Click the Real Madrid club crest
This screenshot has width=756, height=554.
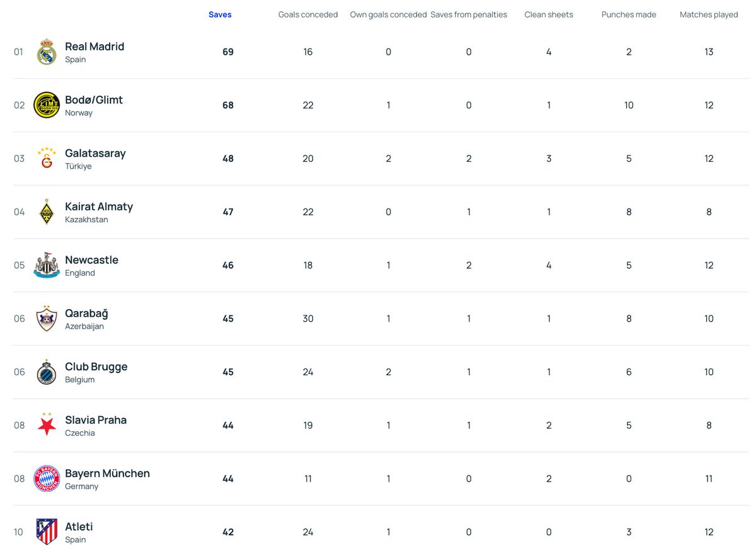(x=47, y=52)
